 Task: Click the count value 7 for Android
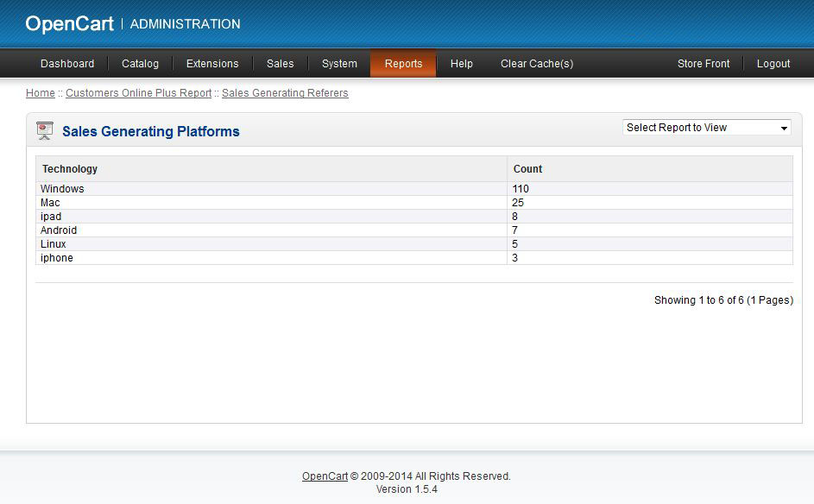coord(515,230)
